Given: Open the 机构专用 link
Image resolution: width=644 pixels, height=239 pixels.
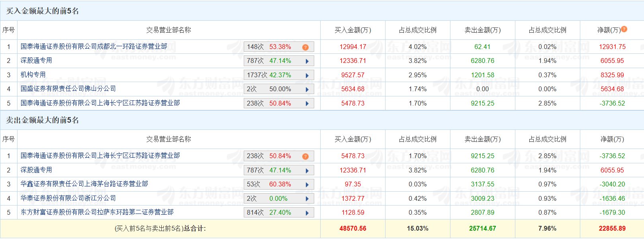Looking at the screenshot, I should coord(33,75).
